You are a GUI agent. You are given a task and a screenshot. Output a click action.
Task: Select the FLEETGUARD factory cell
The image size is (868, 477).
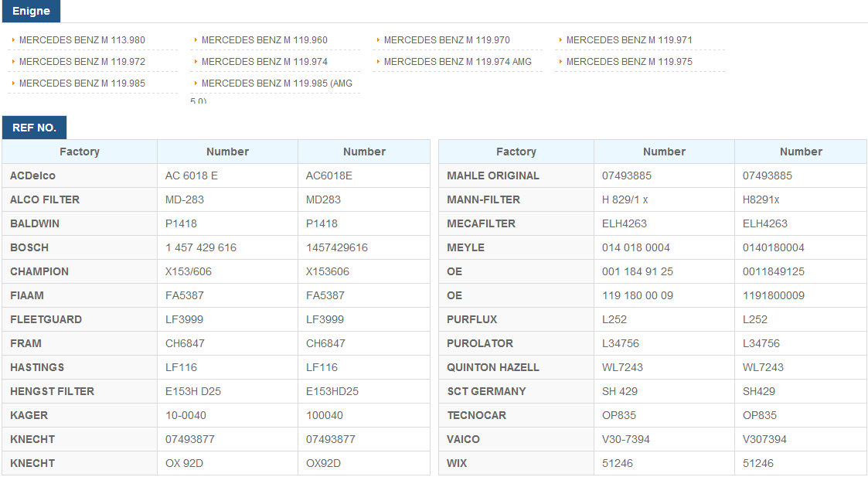pos(80,319)
